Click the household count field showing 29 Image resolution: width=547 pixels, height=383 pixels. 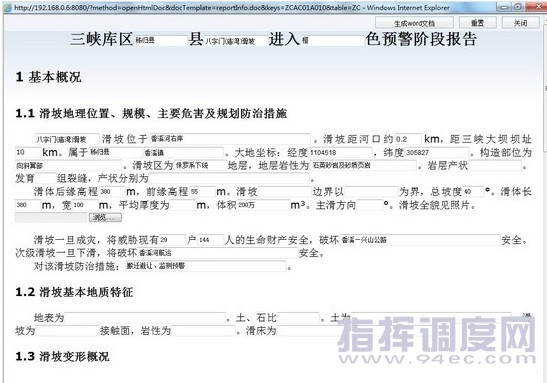(172, 240)
